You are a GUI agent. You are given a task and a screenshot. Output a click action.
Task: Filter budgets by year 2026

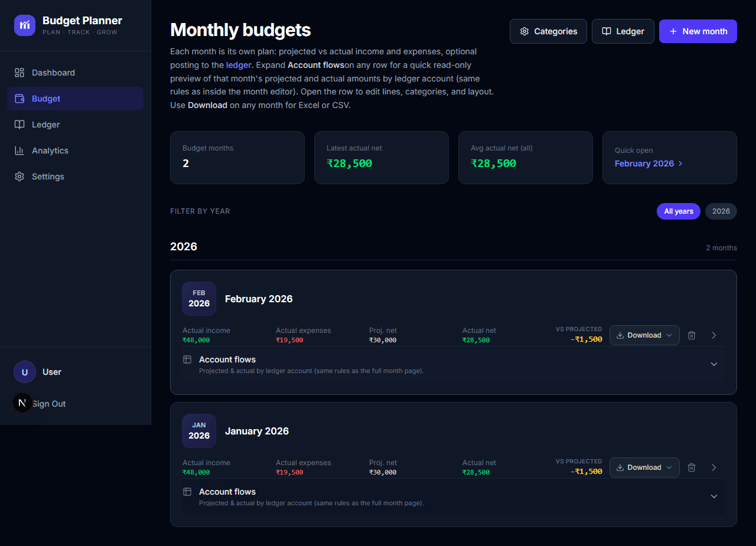[x=721, y=211]
